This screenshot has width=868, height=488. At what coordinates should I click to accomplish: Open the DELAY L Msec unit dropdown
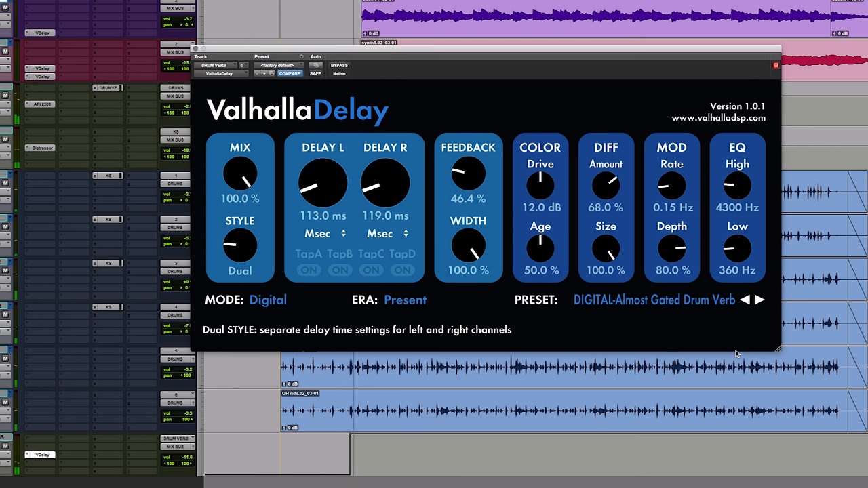pyautogui.click(x=325, y=234)
